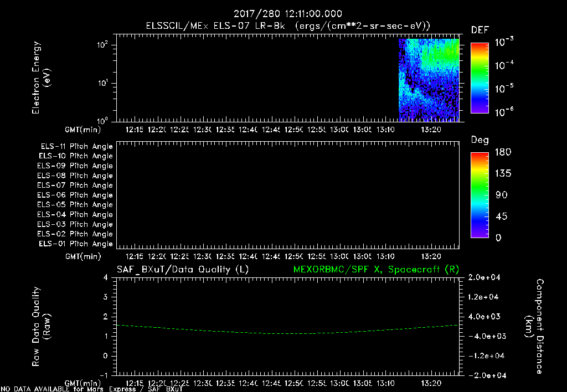Image resolution: width=567 pixels, height=392 pixels.
Task: Select the ELS-10 Pitch Angle row label
Action: click(76, 156)
